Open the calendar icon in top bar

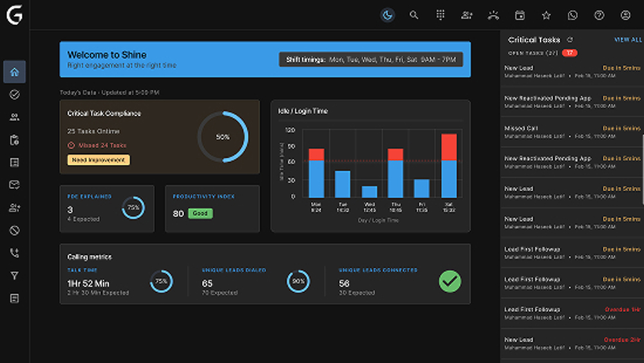pyautogui.click(x=520, y=15)
